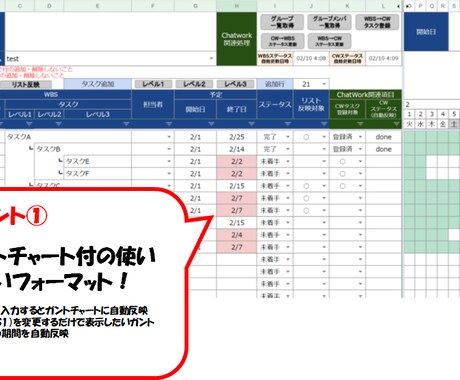Viewport: 460px width, 380px height.
Task: Select column header G
Action: 195,6
